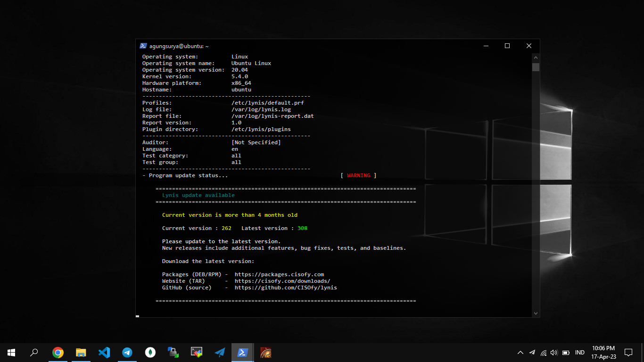Click the terminal scrollbar up arrow
This screenshot has width=644, height=362.
click(x=536, y=57)
